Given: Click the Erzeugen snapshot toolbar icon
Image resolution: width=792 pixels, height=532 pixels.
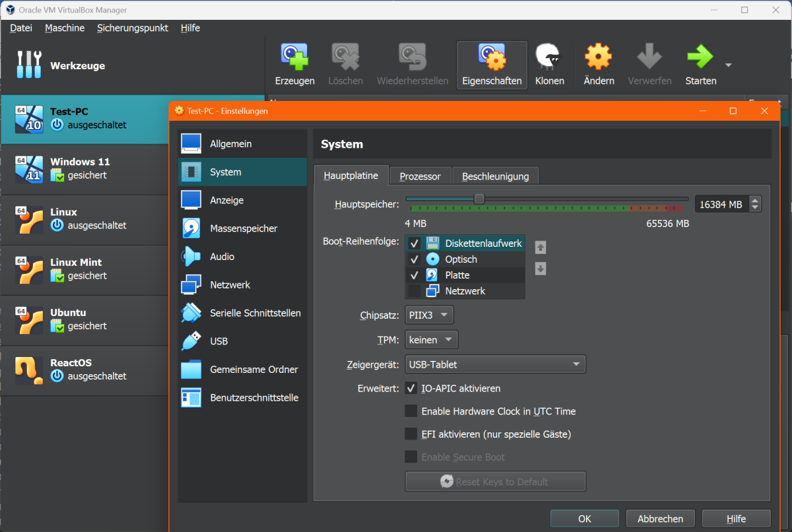Looking at the screenshot, I should (x=294, y=57).
